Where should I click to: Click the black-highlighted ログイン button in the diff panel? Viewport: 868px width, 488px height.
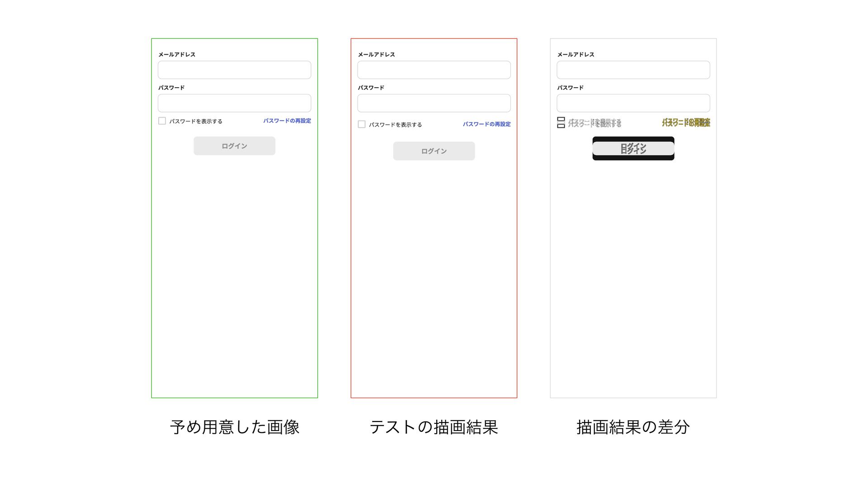coord(633,148)
